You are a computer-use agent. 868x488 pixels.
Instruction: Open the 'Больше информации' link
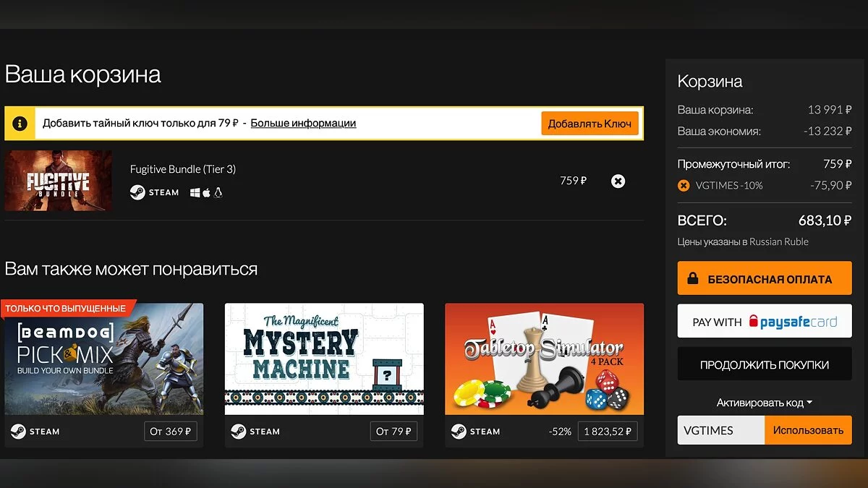click(303, 123)
